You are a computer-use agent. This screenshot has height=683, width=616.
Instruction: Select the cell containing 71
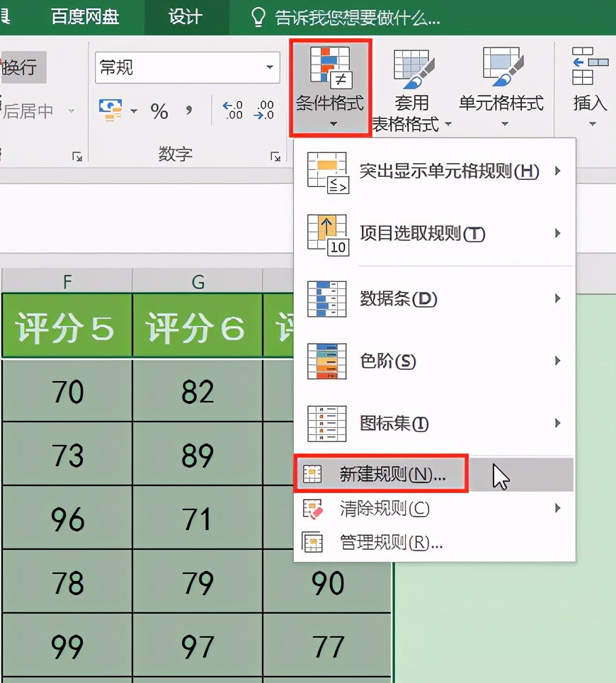pos(198,518)
